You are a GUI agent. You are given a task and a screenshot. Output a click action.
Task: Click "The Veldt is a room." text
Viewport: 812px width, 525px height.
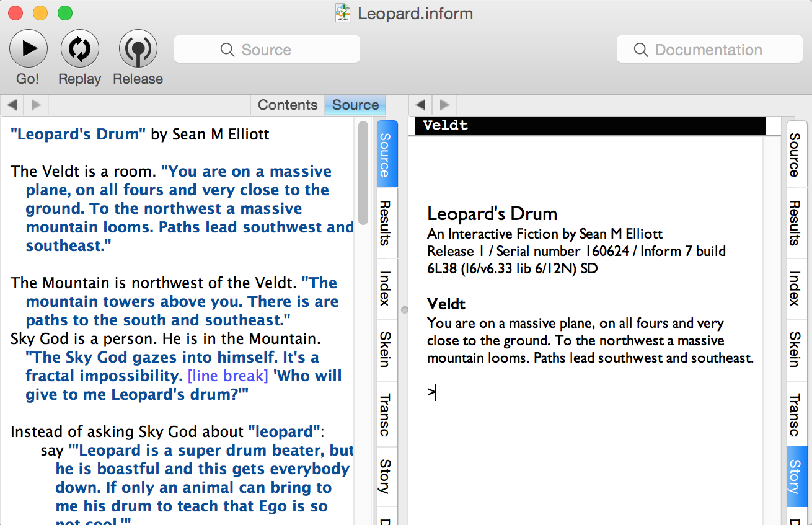[x=84, y=172]
